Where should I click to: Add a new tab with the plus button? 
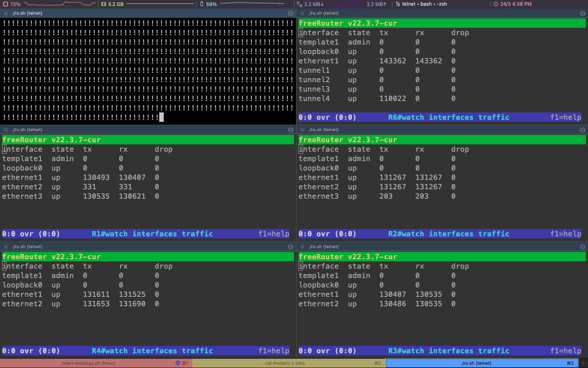click(x=583, y=363)
